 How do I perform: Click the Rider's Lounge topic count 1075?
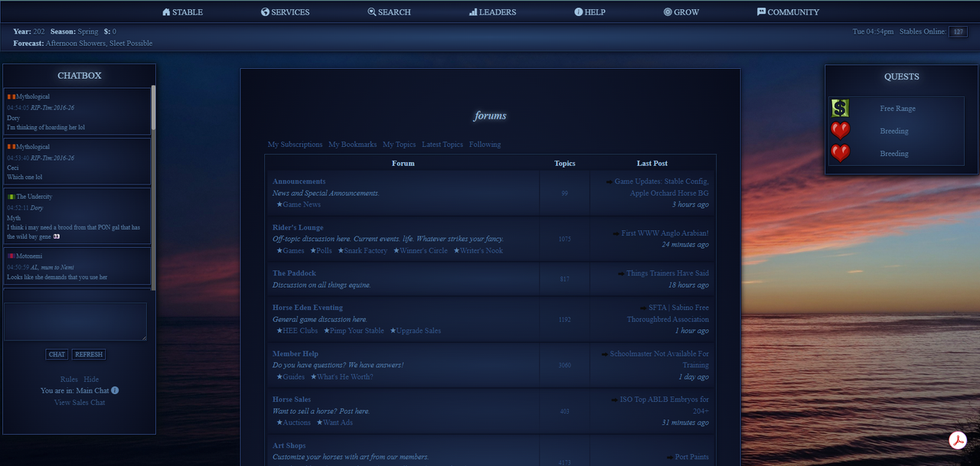click(x=565, y=240)
